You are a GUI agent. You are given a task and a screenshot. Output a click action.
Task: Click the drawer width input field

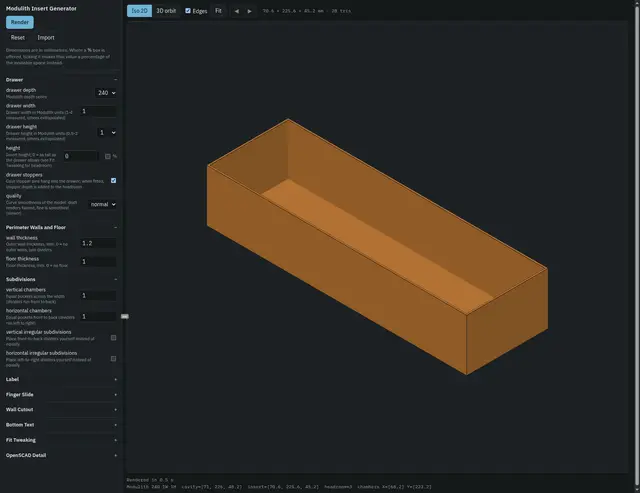tap(98, 111)
